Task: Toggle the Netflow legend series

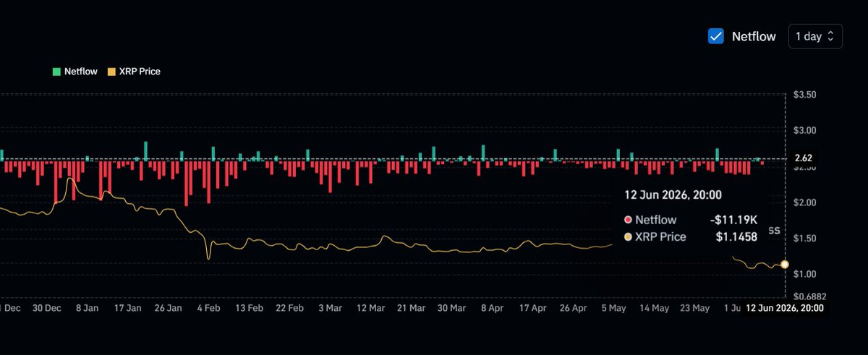Action: (x=74, y=72)
